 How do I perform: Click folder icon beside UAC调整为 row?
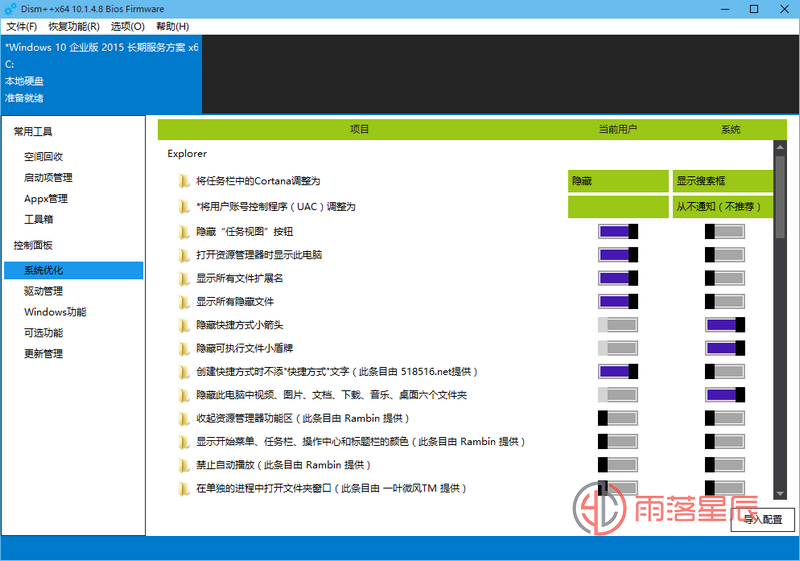tap(184, 207)
